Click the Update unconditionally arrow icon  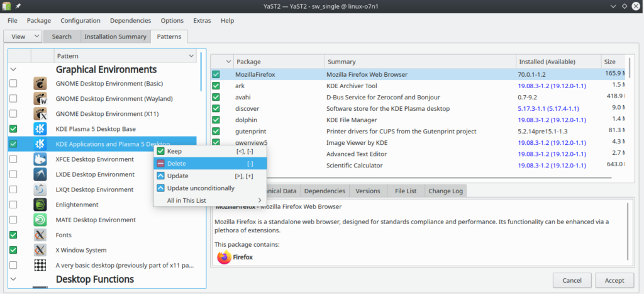click(160, 188)
